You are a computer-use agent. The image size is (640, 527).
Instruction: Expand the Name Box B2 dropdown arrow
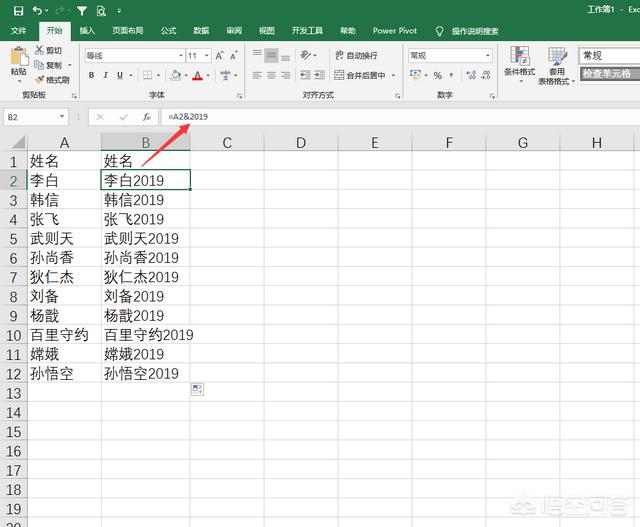(x=62, y=117)
